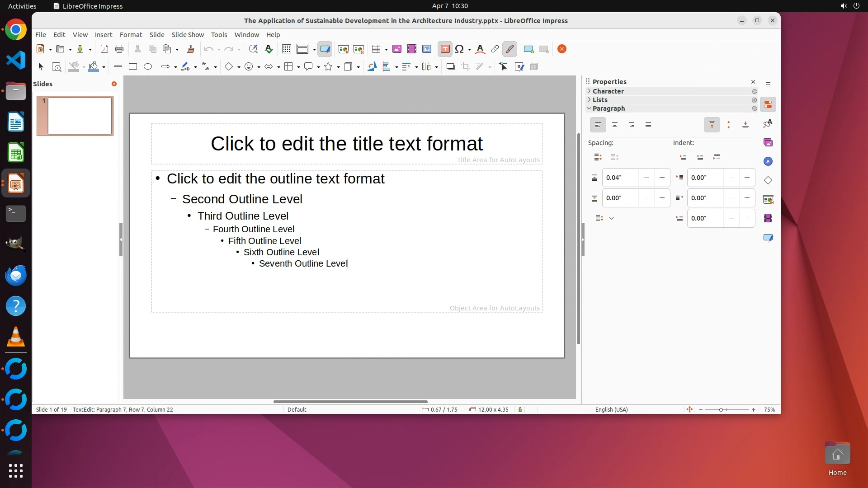Expand the Lists section
The height and width of the screenshot is (488, 868).
600,100
